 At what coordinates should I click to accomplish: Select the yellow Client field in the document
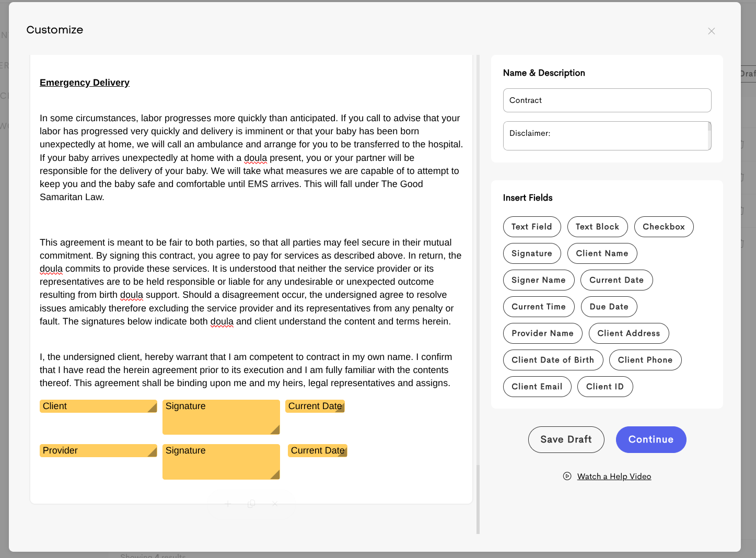(98, 406)
